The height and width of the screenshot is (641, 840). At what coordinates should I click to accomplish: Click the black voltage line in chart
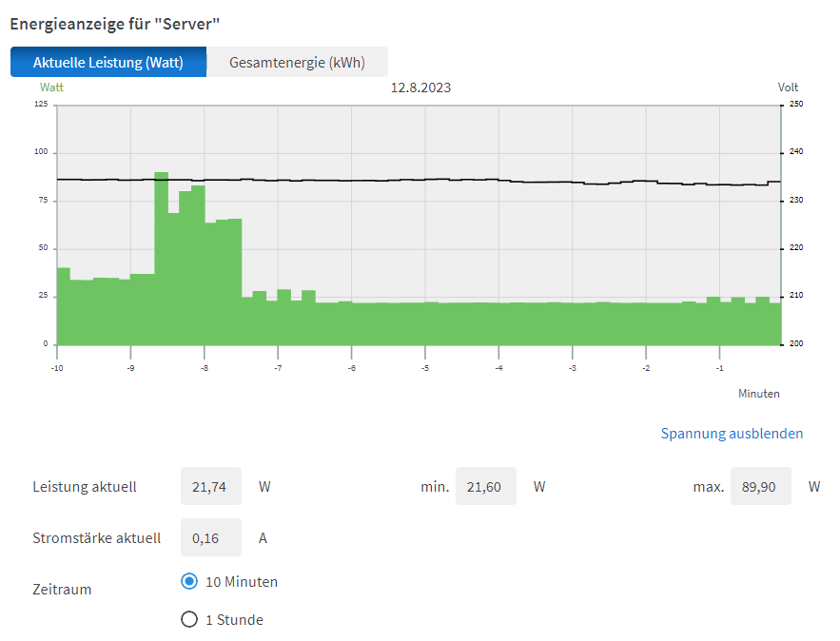click(x=419, y=181)
